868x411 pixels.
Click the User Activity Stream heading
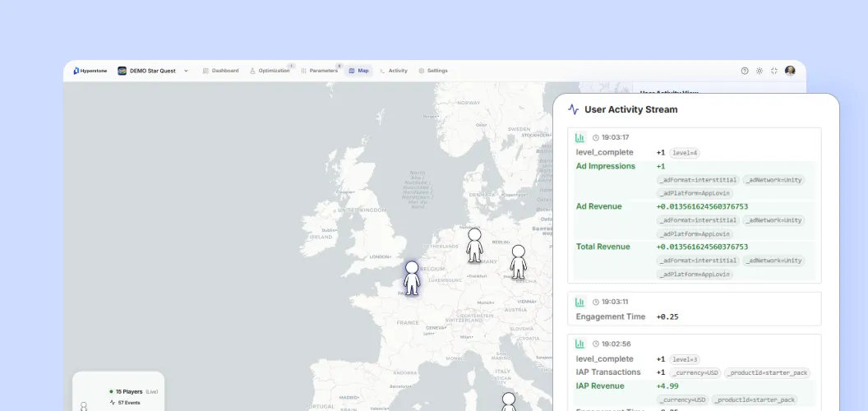[630, 109]
